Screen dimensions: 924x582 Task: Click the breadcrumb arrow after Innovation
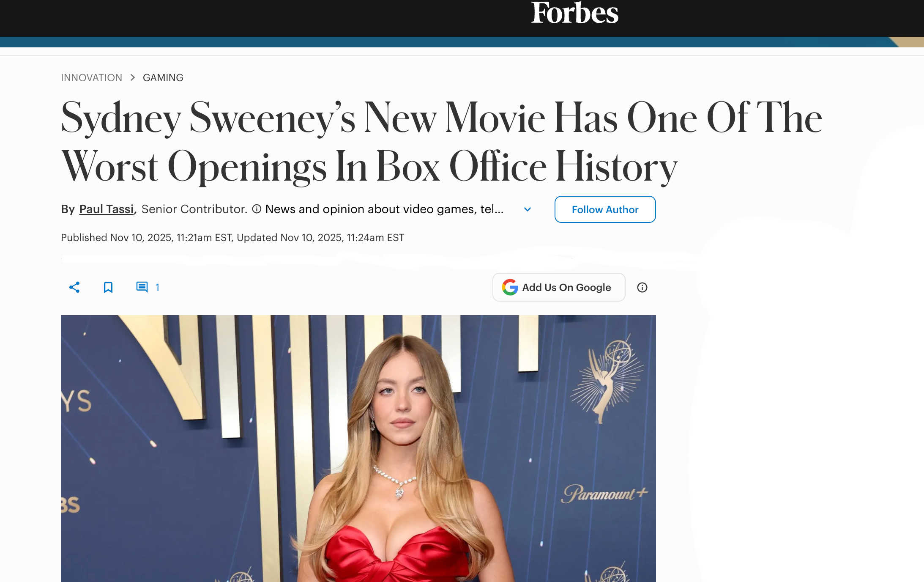[x=133, y=77]
